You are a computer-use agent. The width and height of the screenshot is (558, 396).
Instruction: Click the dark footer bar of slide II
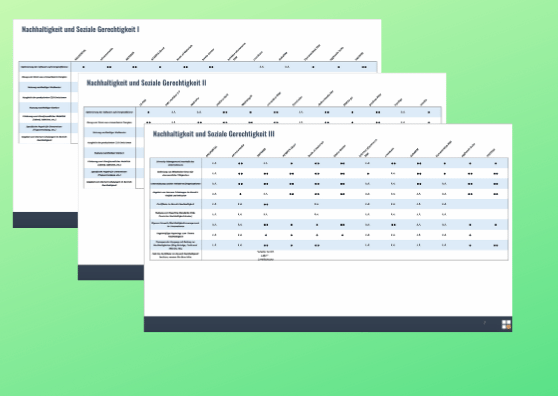(111, 272)
